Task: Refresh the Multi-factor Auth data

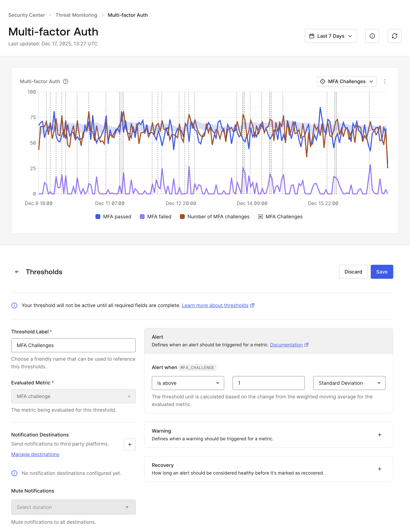Action: (x=394, y=36)
